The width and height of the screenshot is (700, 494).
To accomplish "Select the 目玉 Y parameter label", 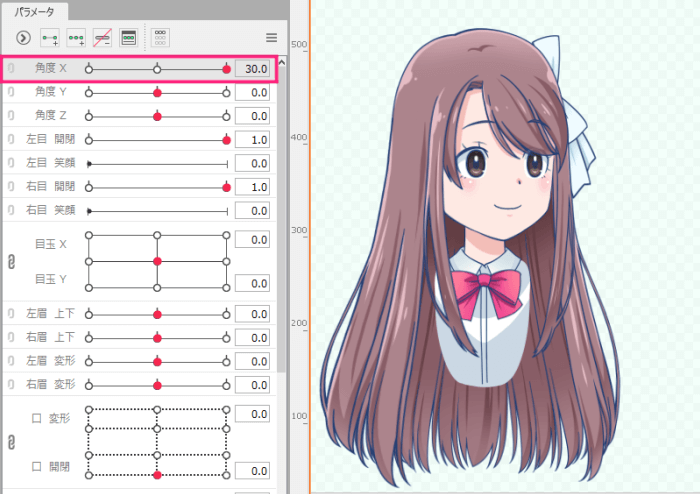I will [x=51, y=279].
